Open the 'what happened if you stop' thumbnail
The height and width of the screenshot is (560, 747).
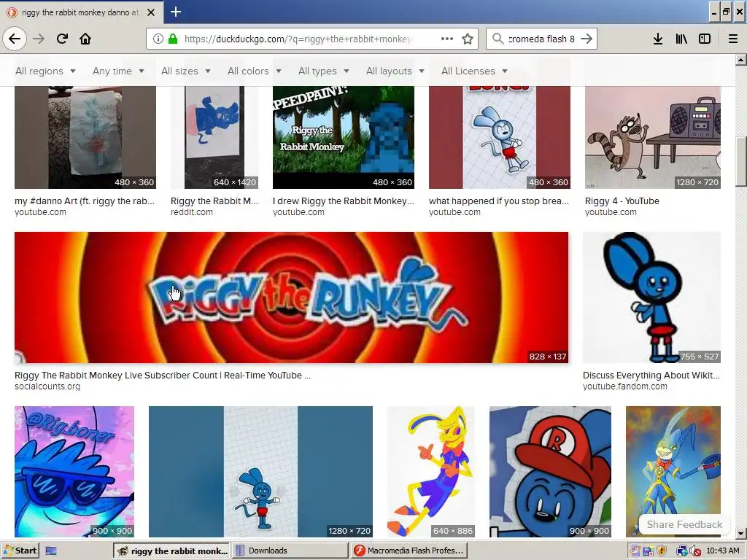tap(499, 137)
